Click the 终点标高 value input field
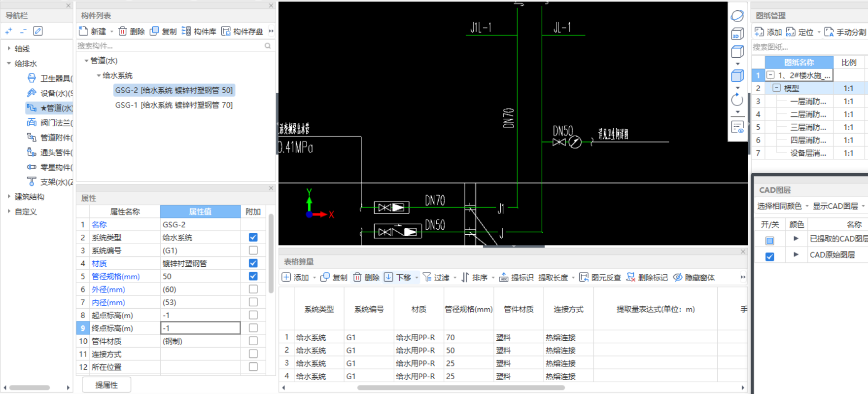This screenshot has width=868, height=394. click(200, 328)
